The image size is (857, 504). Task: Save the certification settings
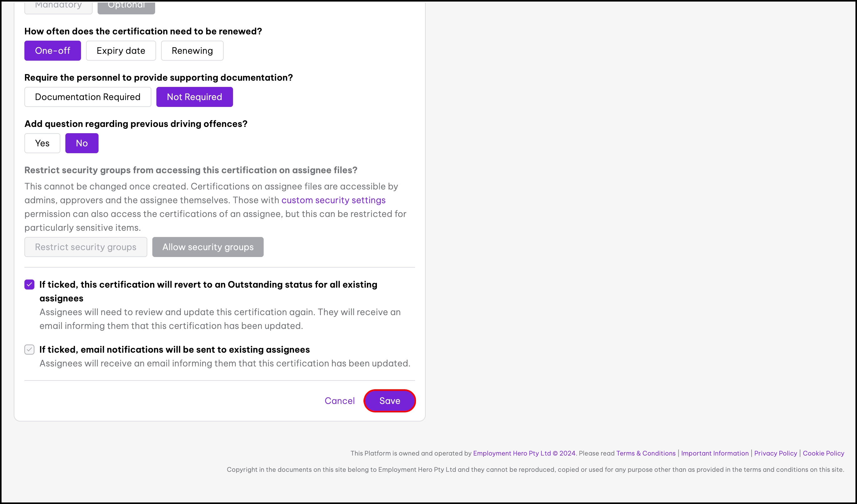[x=389, y=401]
